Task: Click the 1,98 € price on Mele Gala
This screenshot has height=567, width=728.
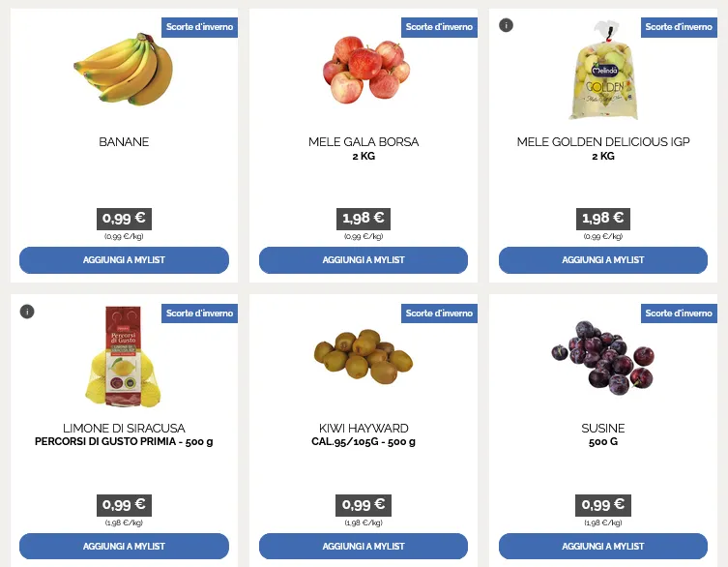Action: click(x=364, y=219)
